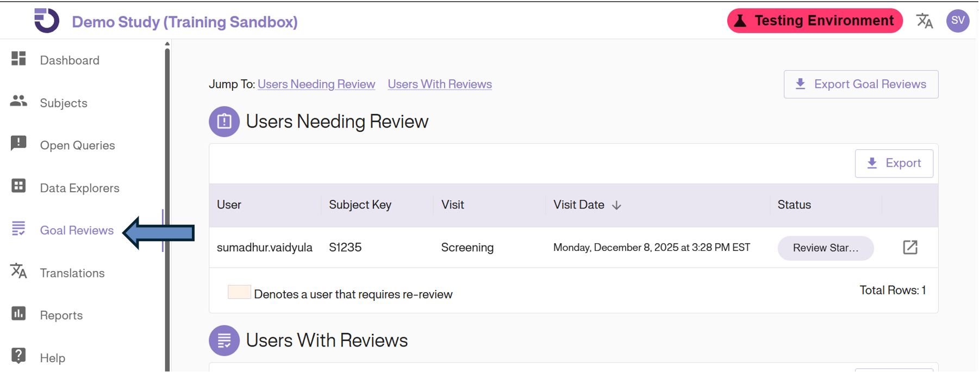Click the Goal Reviews checklist icon
The width and height of the screenshot is (980, 372).
pyautogui.click(x=18, y=229)
